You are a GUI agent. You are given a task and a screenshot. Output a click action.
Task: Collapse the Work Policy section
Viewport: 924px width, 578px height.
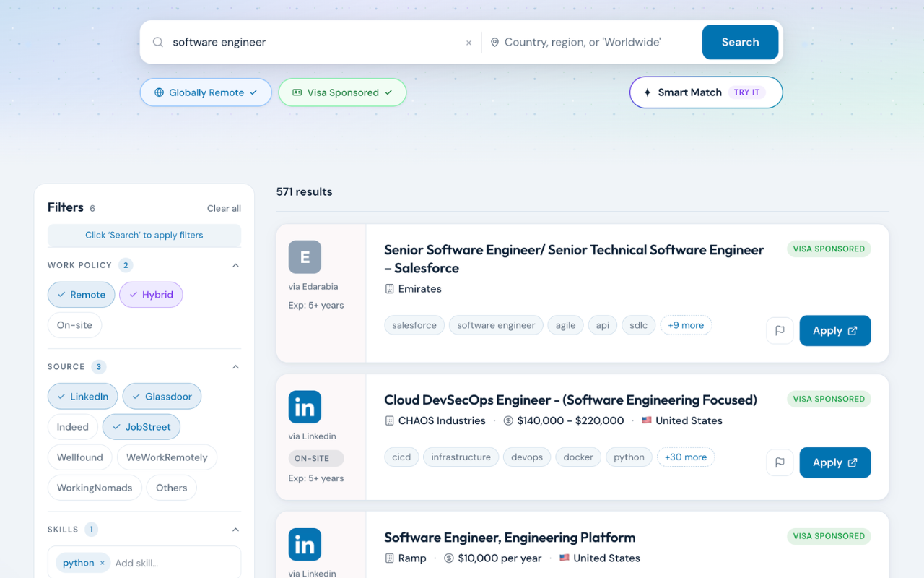[235, 265]
